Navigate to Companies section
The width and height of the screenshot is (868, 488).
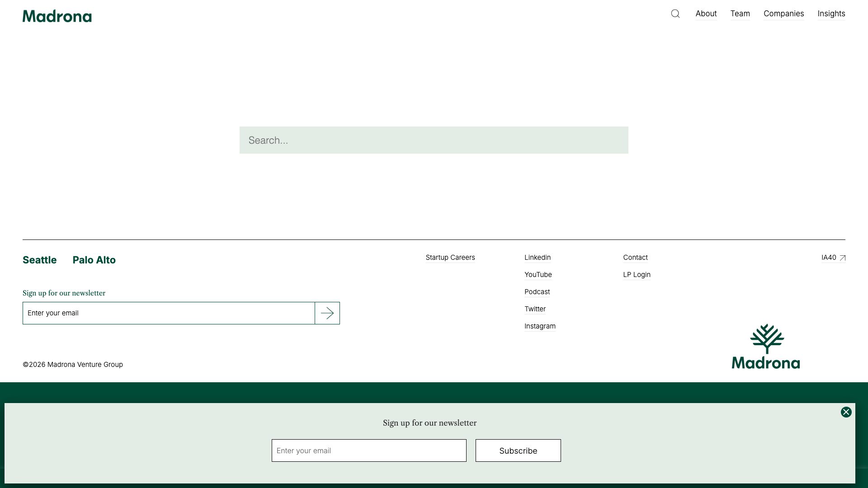click(783, 14)
